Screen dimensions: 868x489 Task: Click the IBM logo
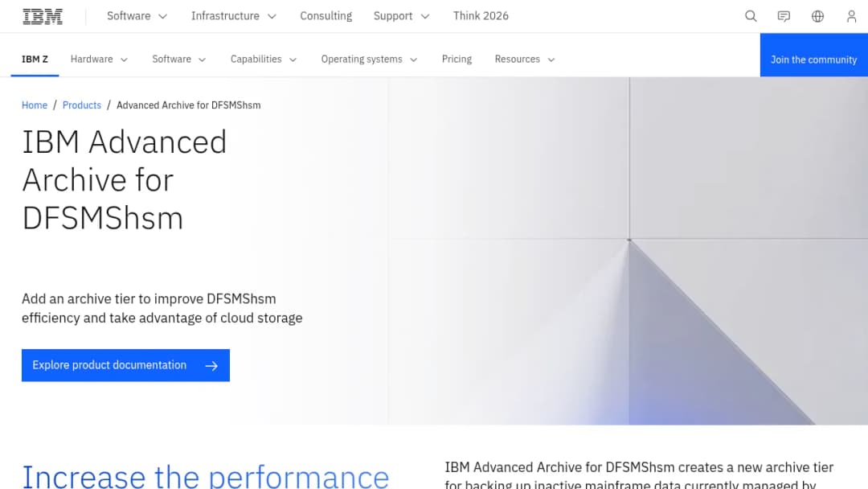pos(43,17)
